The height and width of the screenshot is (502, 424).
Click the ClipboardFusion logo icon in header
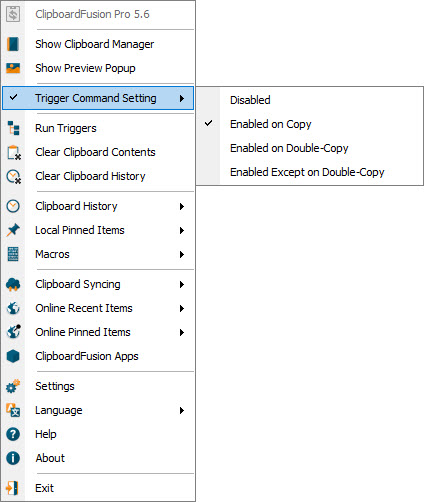[x=13, y=14]
